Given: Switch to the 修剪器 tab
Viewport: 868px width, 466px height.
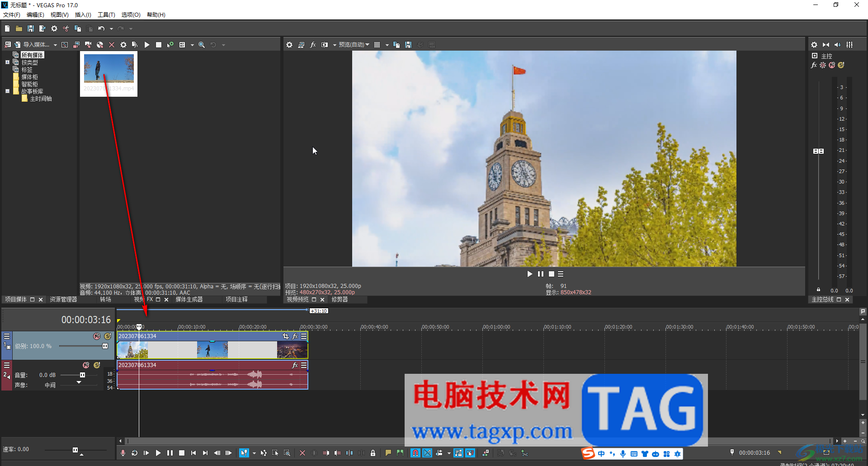Looking at the screenshot, I should tap(340, 300).
